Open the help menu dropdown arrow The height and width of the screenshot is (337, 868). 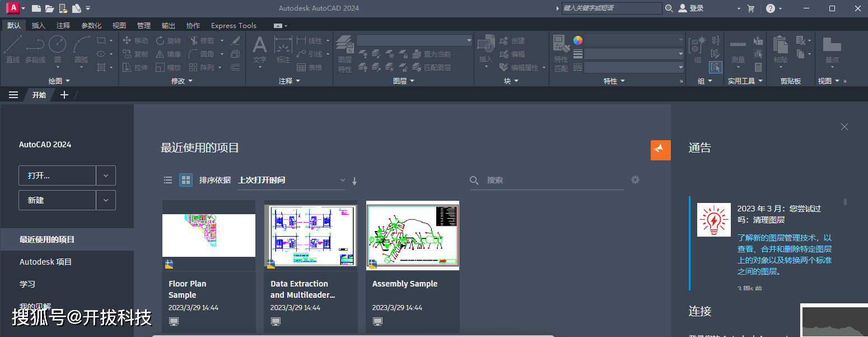pos(781,9)
